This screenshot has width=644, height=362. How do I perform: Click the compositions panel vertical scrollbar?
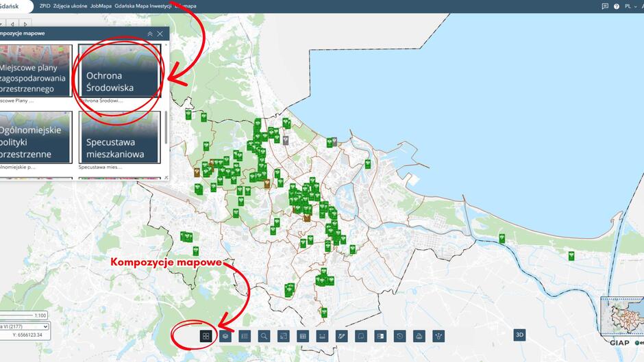166,127
